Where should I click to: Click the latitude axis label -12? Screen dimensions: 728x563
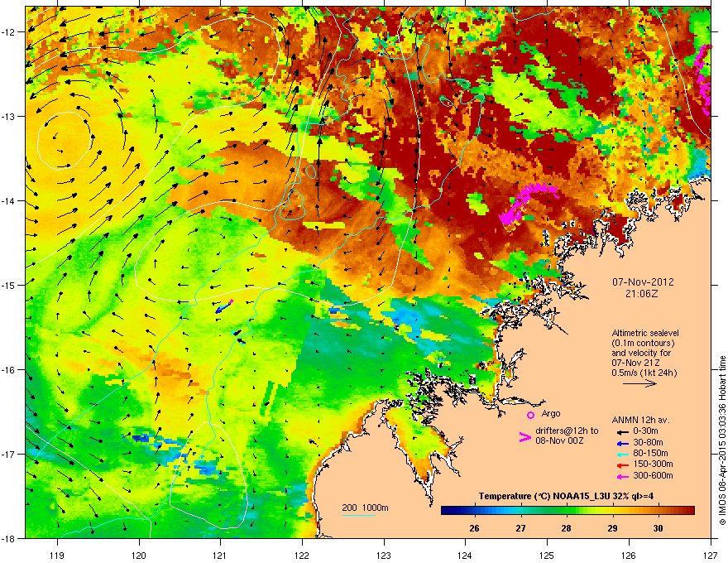point(9,32)
